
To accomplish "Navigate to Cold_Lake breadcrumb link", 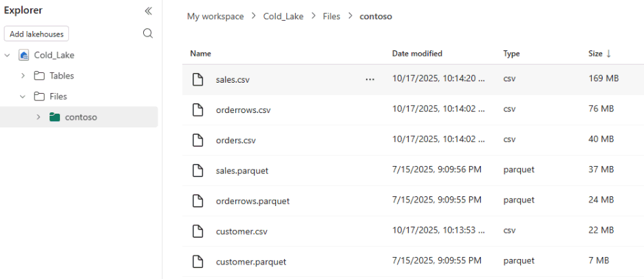I will pyautogui.click(x=283, y=17).
